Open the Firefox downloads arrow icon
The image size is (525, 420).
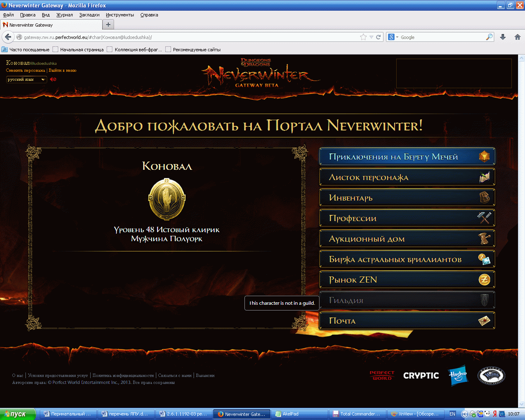(x=503, y=37)
